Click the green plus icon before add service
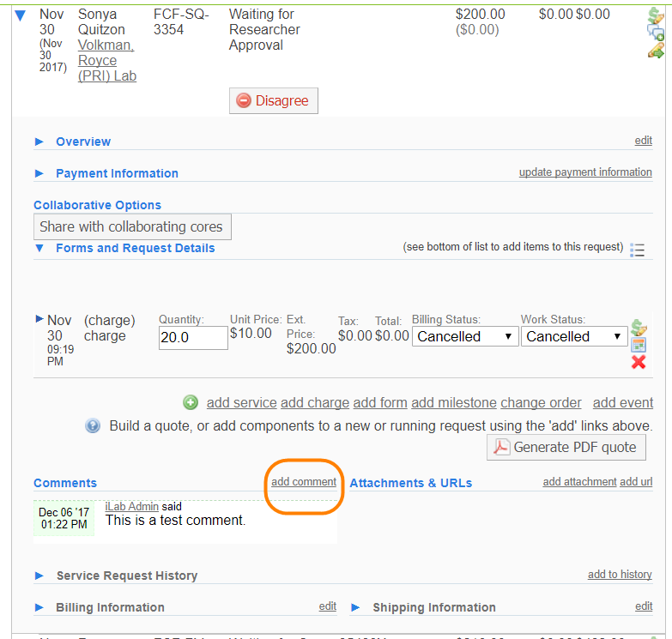This screenshot has width=672, height=639. (x=191, y=402)
